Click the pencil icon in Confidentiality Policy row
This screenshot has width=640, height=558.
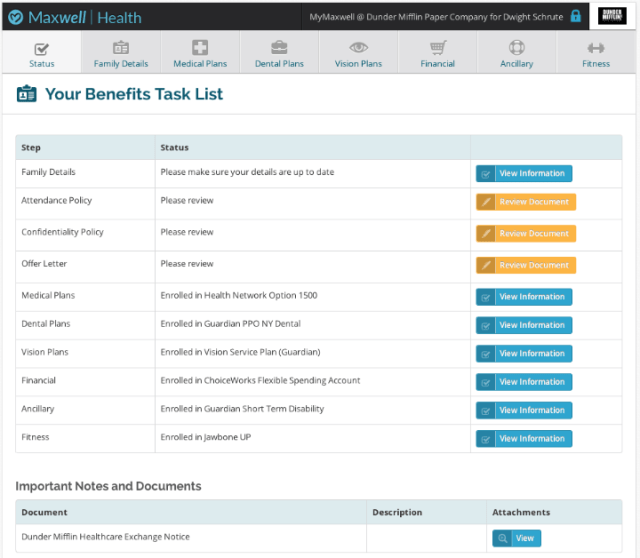coord(486,234)
